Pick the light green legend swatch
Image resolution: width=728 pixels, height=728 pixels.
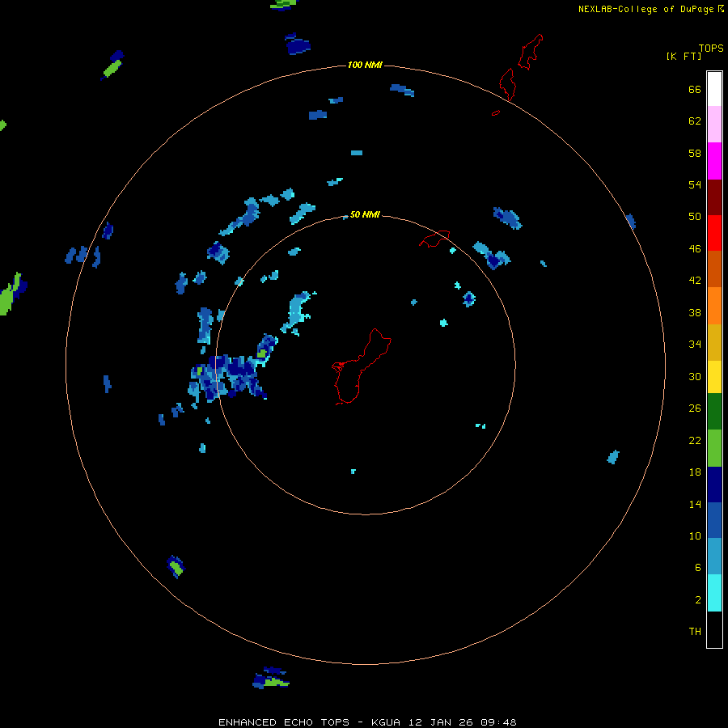coord(714,448)
